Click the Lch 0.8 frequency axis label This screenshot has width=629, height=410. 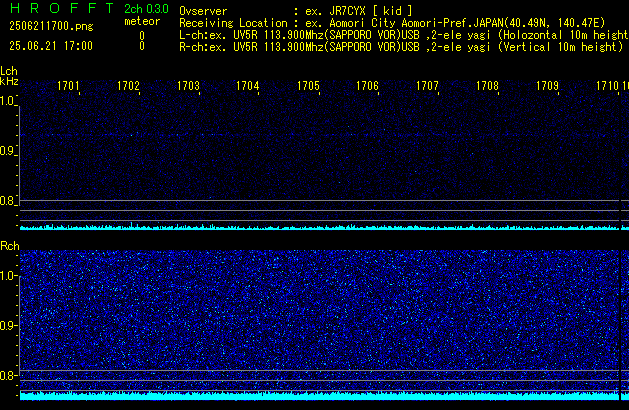coord(8,201)
